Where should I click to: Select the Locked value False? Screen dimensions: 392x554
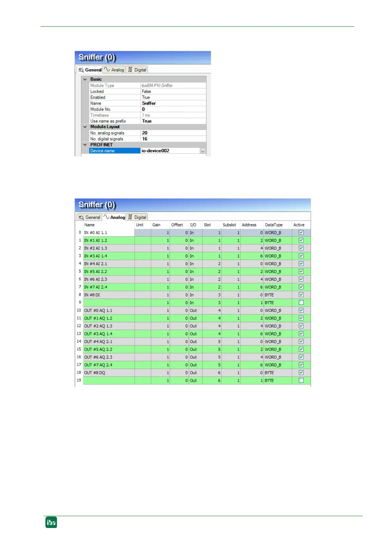[x=173, y=92]
